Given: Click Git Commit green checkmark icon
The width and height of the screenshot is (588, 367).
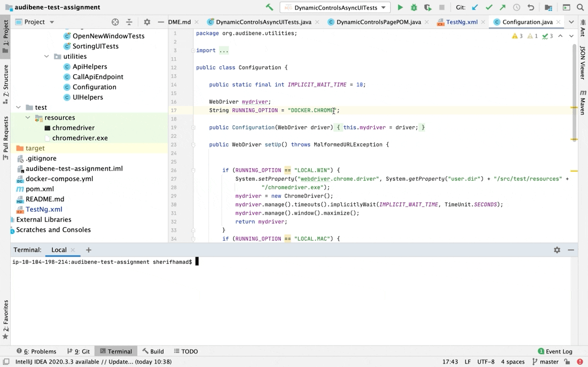Looking at the screenshot, I should click(x=489, y=7).
